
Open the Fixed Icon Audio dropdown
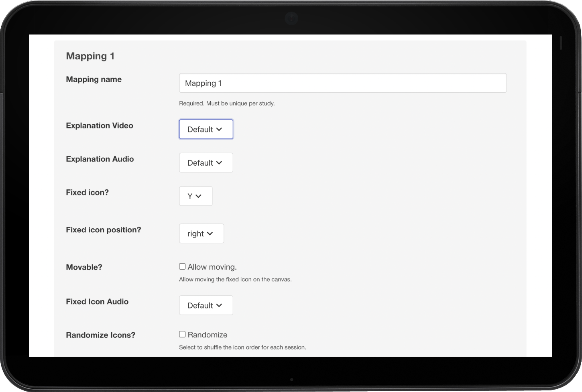coord(206,305)
